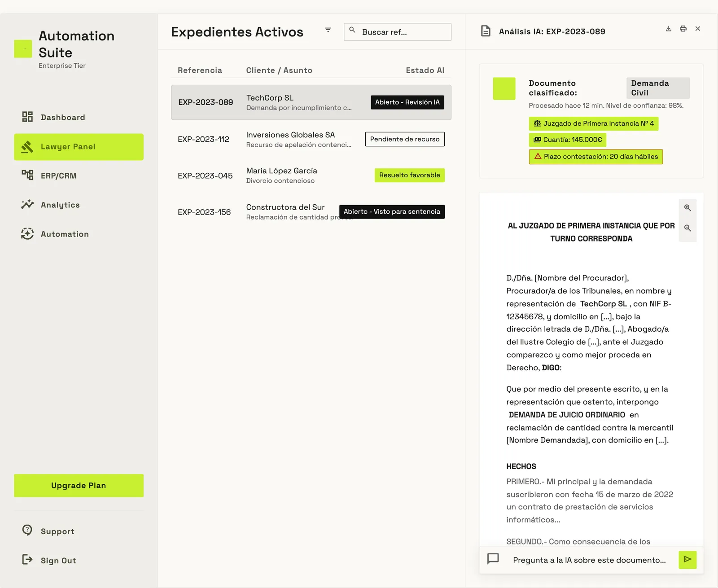Click the Analytics chart icon
This screenshot has height=588, width=718.
pos(27,204)
